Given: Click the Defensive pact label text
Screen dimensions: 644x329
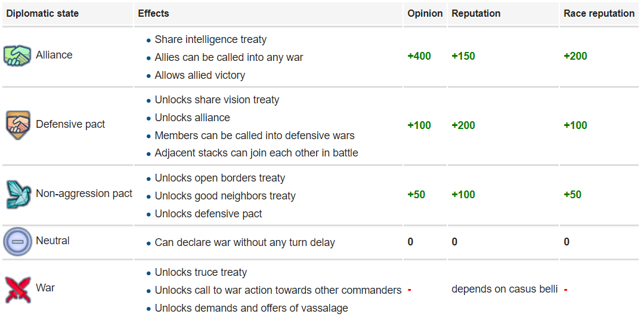Looking at the screenshot, I should (70, 124).
